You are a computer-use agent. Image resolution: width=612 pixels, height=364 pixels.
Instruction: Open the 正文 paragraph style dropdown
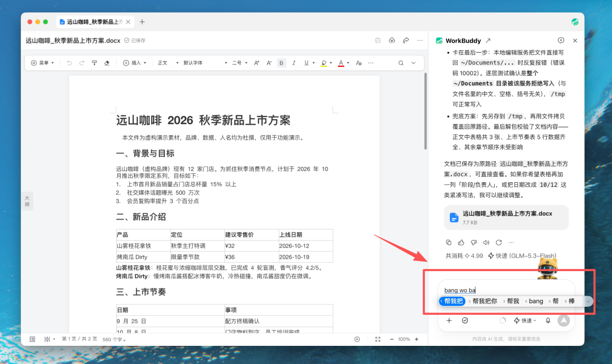click(x=168, y=63)
